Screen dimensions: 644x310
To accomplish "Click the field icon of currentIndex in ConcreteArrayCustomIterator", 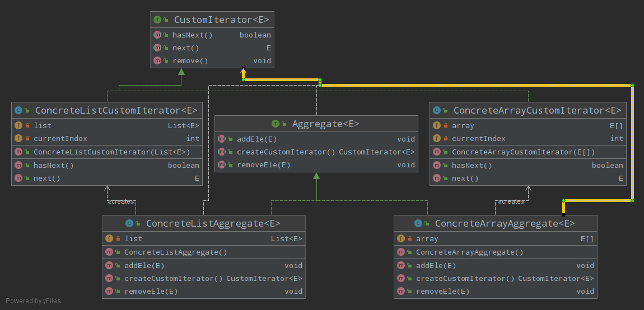I will (437, 138).
